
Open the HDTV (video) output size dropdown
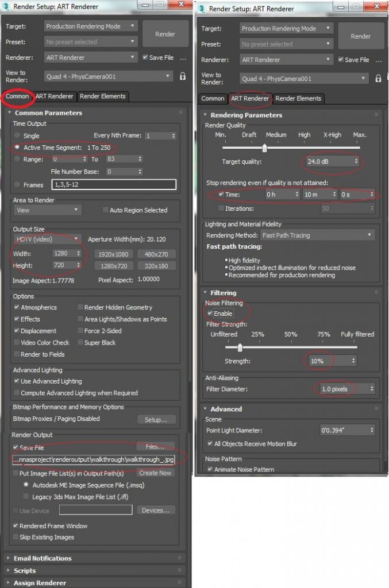(x=48, y=239)
